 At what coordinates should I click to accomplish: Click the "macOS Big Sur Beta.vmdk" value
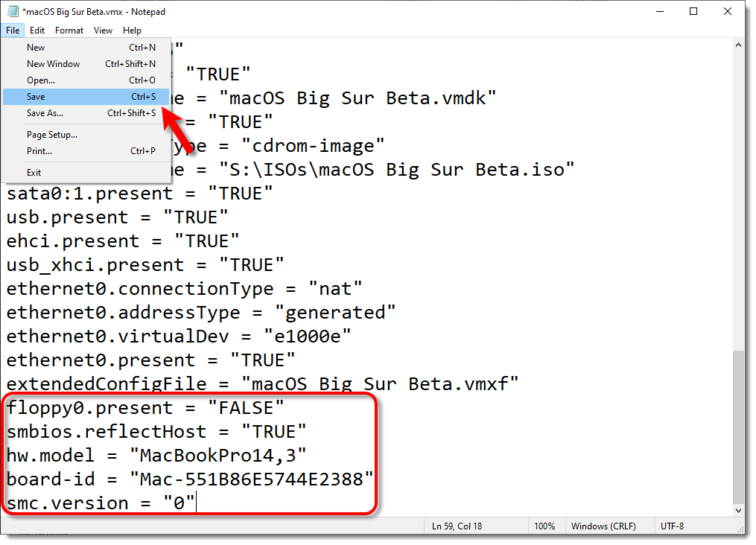358,98
